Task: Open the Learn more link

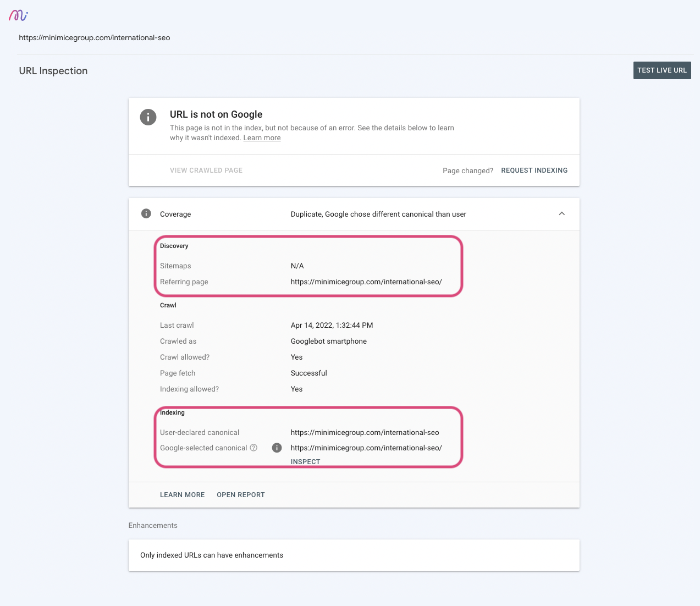Action: 262,138
